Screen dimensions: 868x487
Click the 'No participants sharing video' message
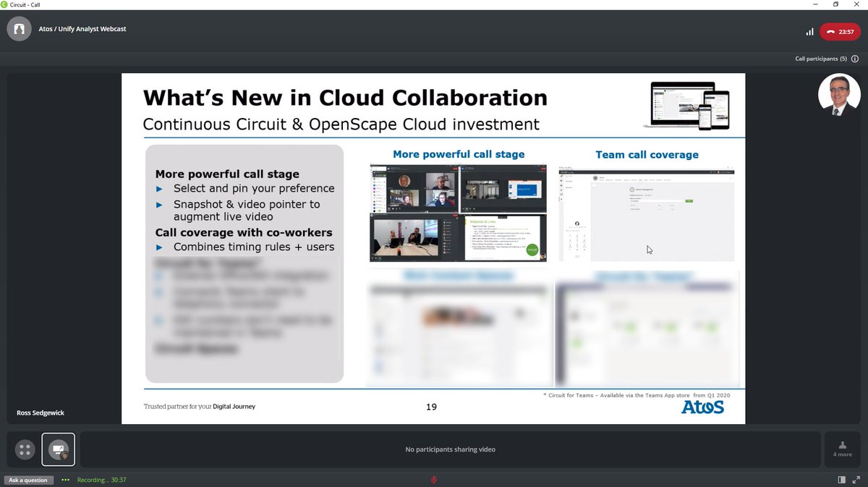451,449
